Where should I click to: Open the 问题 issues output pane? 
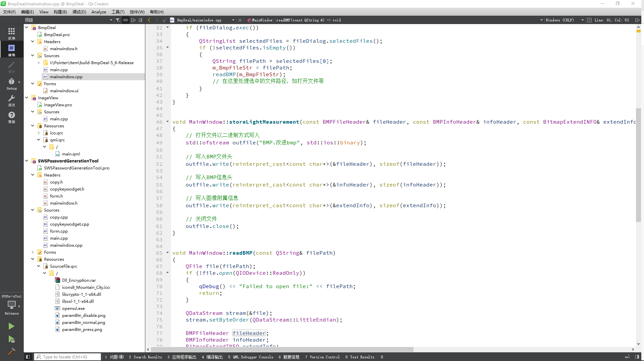point(114,357)
